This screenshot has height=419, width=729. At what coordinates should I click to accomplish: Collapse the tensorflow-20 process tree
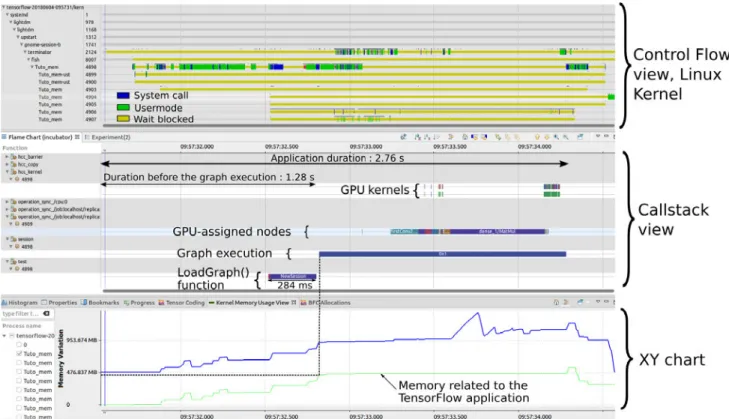click(5, 336)
